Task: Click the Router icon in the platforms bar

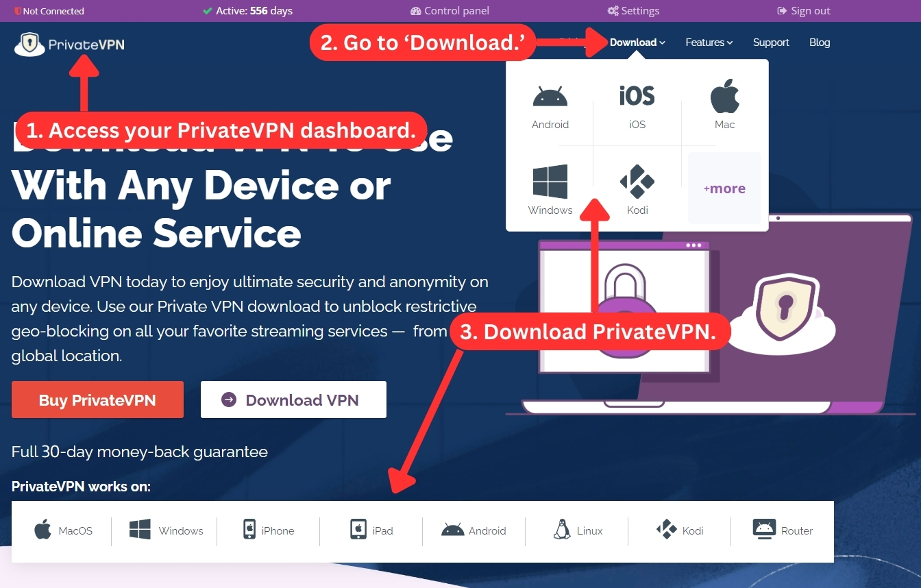Action: point(763,530)
